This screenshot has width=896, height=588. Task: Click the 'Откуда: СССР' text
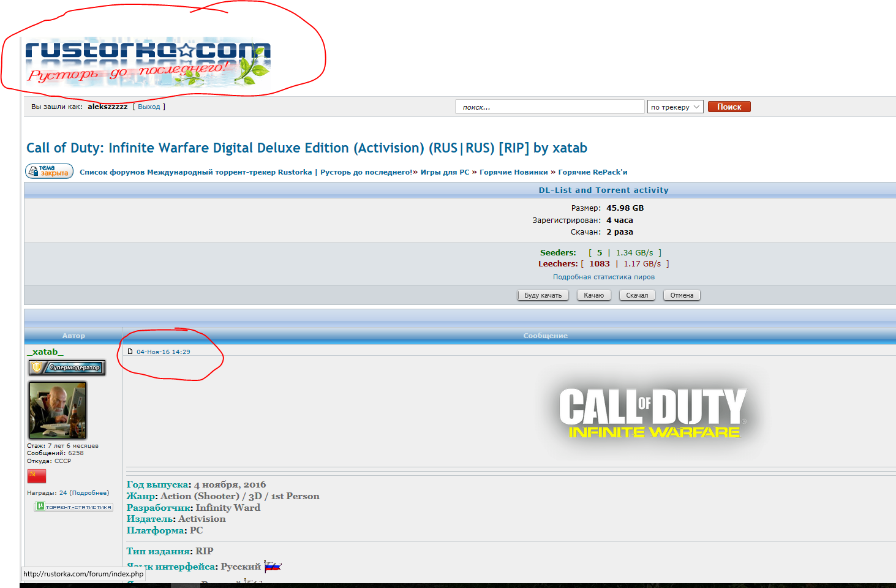49,461
